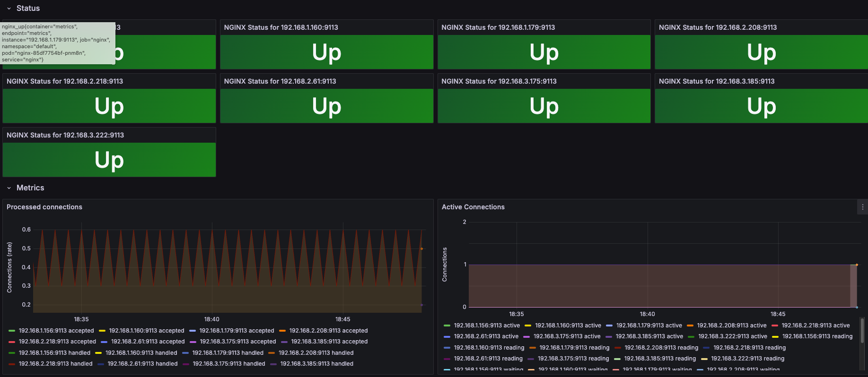Toggle the 192.168.3.175:9113 accepted series label
Screen dimensions: 868x377
(x=238, y=342)
